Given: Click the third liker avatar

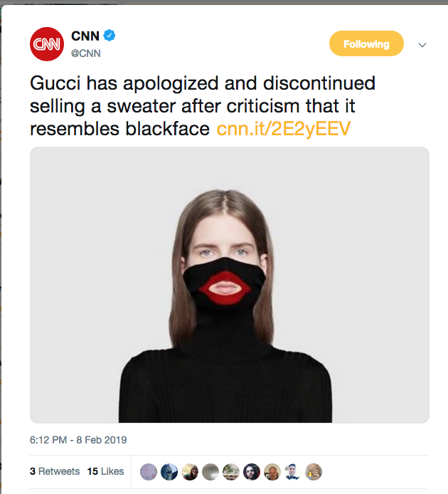Looking at the screenshot, I should click(190, 471).
